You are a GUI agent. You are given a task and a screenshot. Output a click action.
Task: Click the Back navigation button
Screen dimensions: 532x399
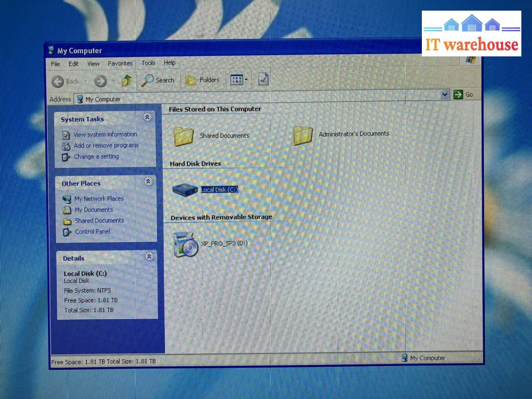(65, 81)
